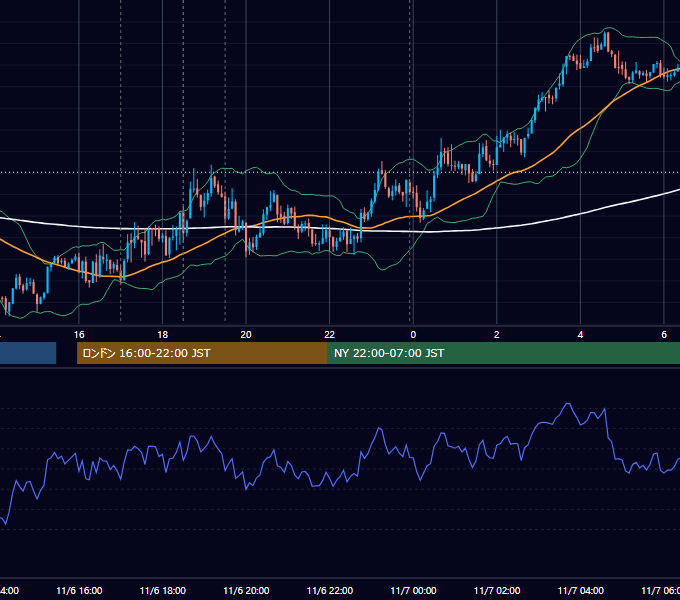The width and height of the screenshot is (680, 600).
Task: Click the '16' hour label on price chart axis
Action: [79, 335]
